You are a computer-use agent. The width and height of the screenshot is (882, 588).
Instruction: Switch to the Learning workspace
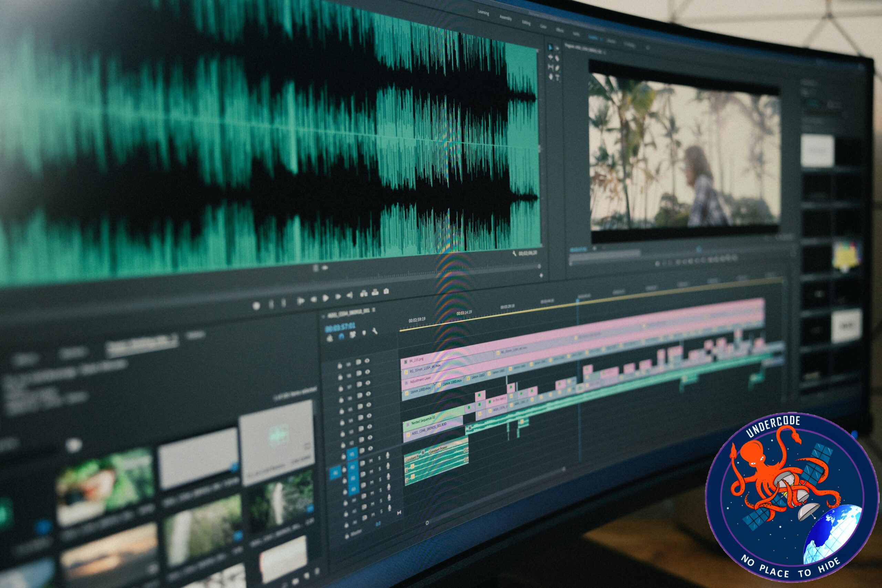coord(483,12)
